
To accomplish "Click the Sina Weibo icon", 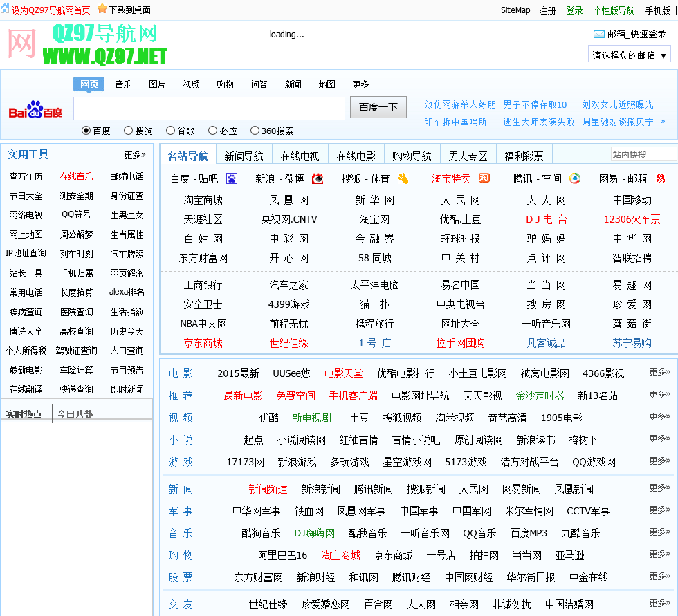I will [x=318, y=178].
